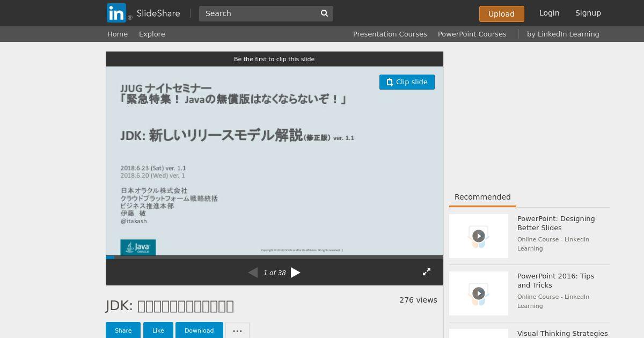Image resolution: width=644 pixels, height=338 pixels.
Task: Click the by LinkedIn Learning link
Action: (563, 34)
